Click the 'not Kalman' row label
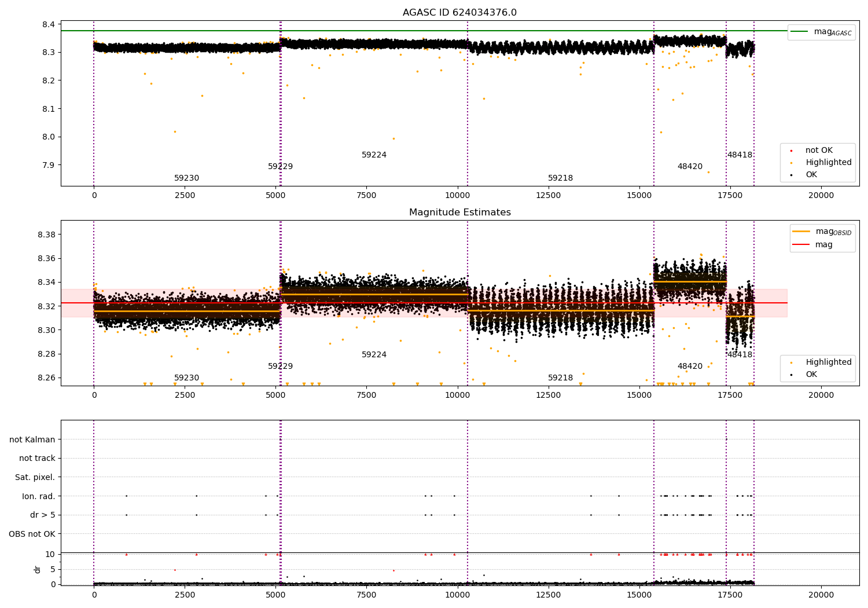Screen dimensions: 868x608 click(x=32, y=440)
